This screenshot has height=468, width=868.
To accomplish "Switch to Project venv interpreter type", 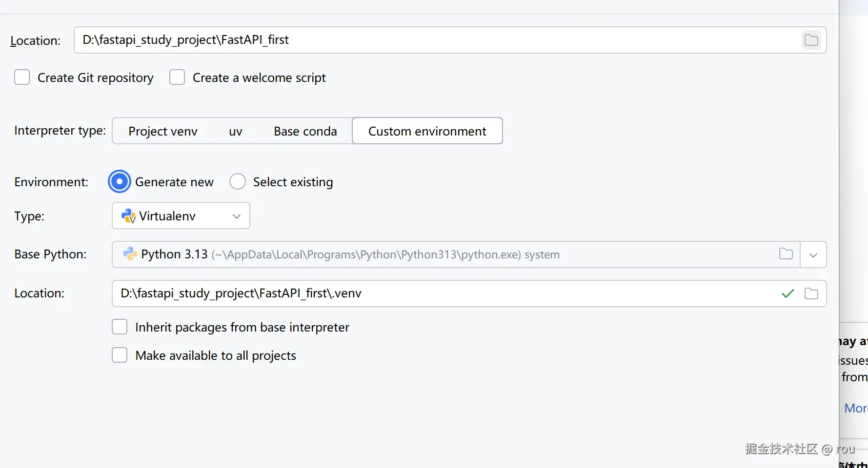I will 163,131.
